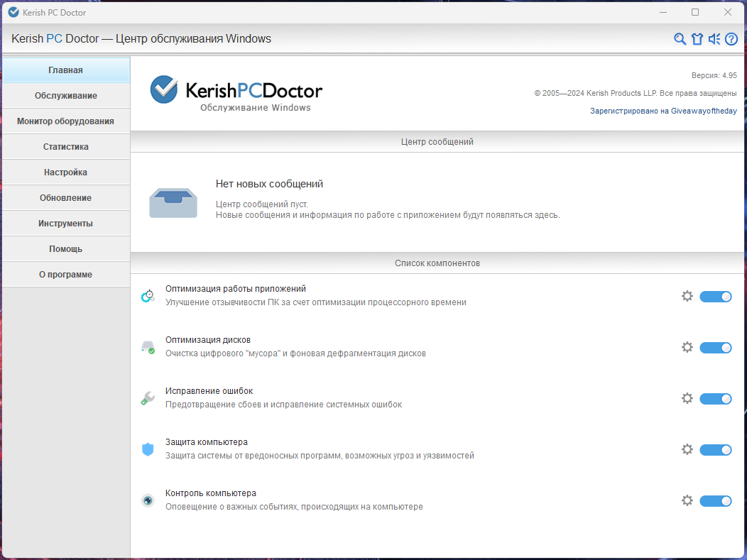Image resolution: width=747 pixels, height=560 pixels.
Task: Click the Оптимизация дисков title text
Action: click(x=208, y=339)
